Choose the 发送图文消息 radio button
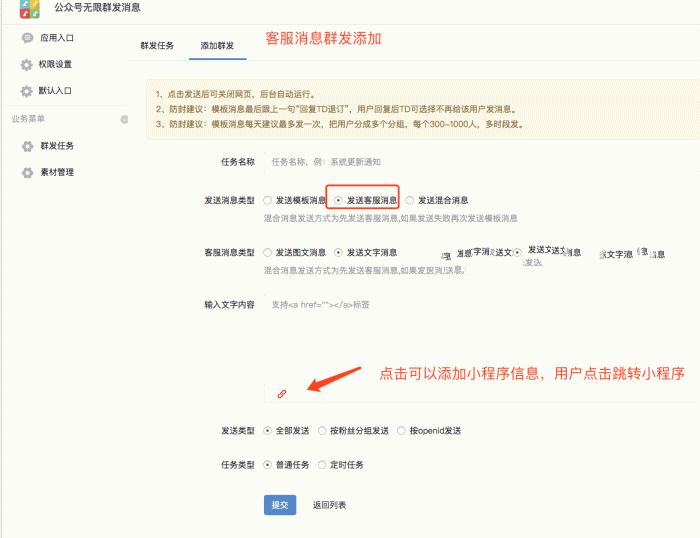This screenshot has width=700, height=538. pyautogui.click(x=267, y=253)
